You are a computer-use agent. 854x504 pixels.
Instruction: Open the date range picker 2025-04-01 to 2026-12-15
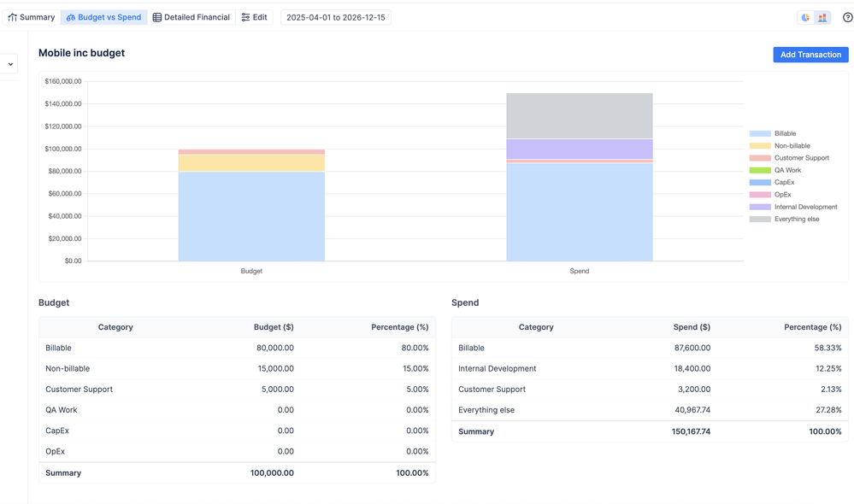pos(335,17)
